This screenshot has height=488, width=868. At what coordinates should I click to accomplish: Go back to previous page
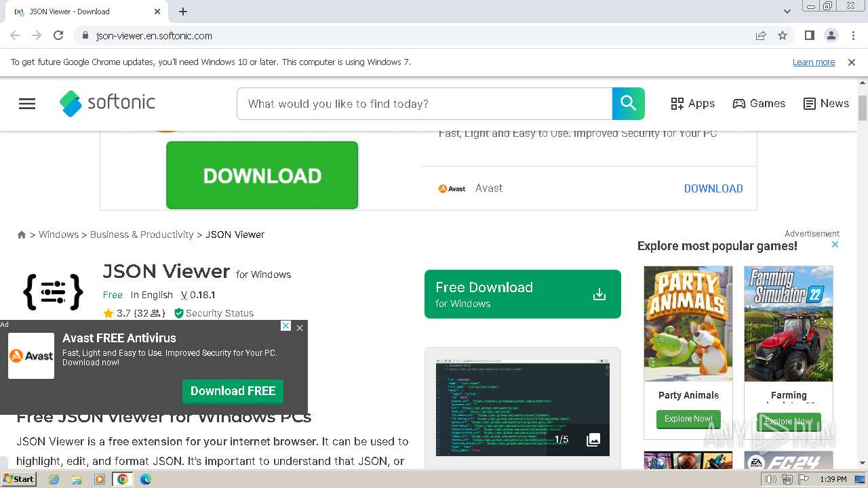pos(15,35)
